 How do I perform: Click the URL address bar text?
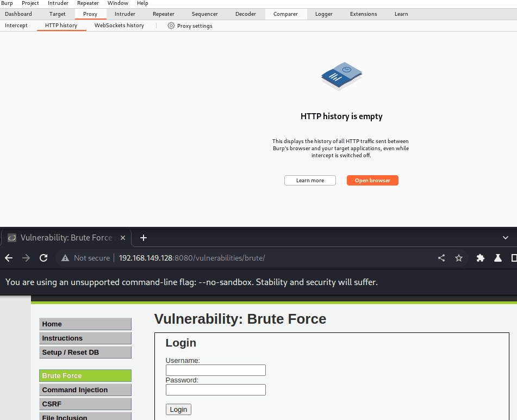coord(192,258)
